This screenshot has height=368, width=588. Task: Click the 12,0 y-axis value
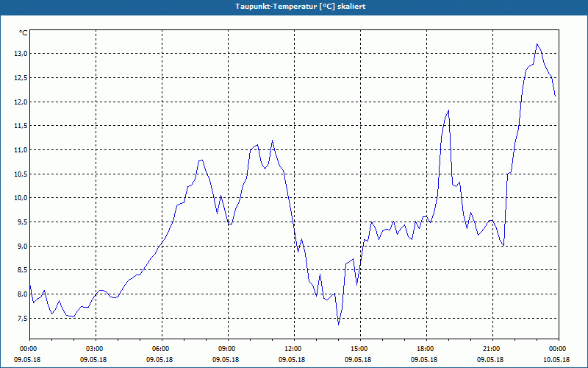[21, 102]
